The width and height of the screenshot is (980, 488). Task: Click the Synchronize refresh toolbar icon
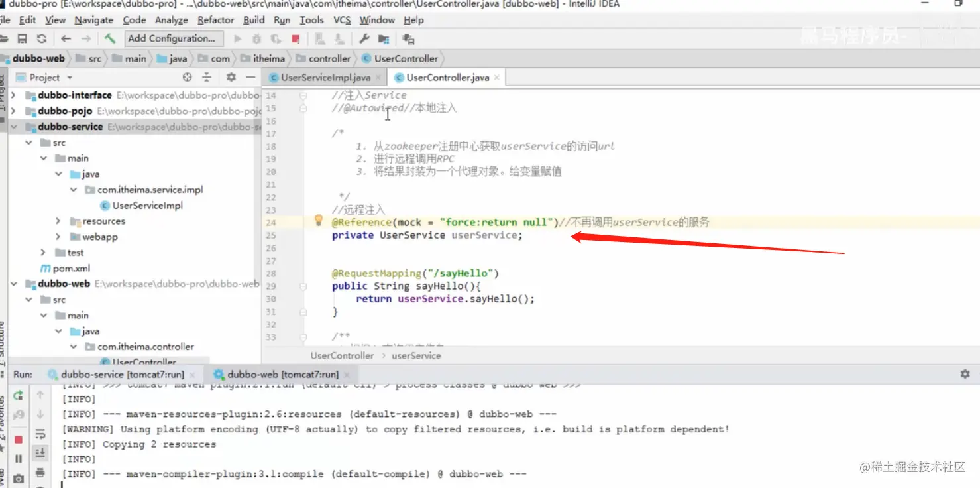pos(42,39)
